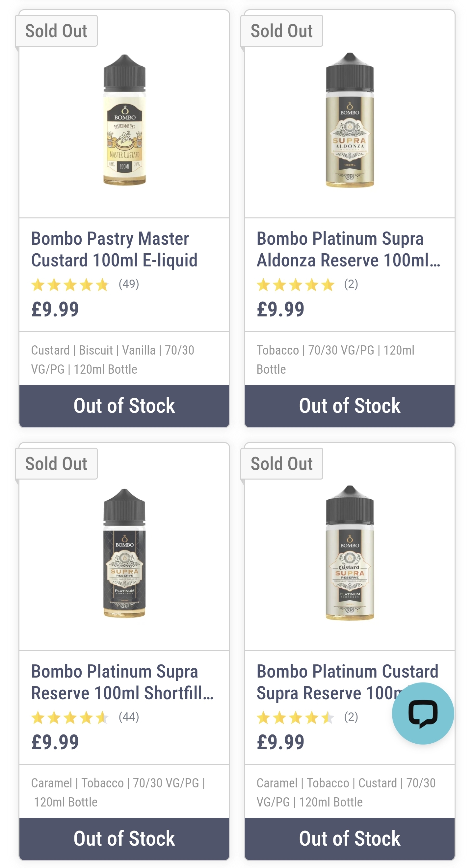Click the Sold Out badge on Supra Aldonza Reserve
Image resolution: width=474 pixels, height=868 pixels.
(282, 31)
